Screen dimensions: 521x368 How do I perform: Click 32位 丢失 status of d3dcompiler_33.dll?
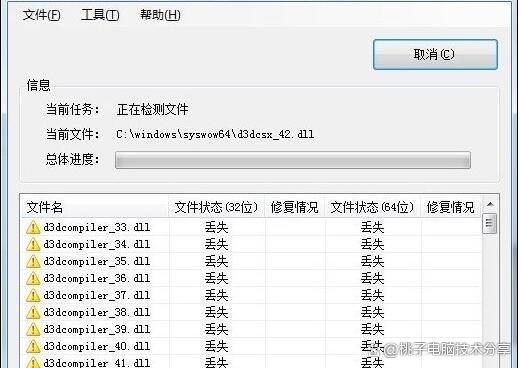(216, 227)
